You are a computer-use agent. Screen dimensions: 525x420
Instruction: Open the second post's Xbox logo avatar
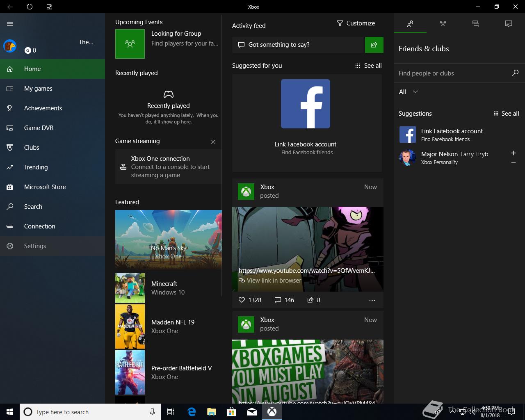click(246, 324)
